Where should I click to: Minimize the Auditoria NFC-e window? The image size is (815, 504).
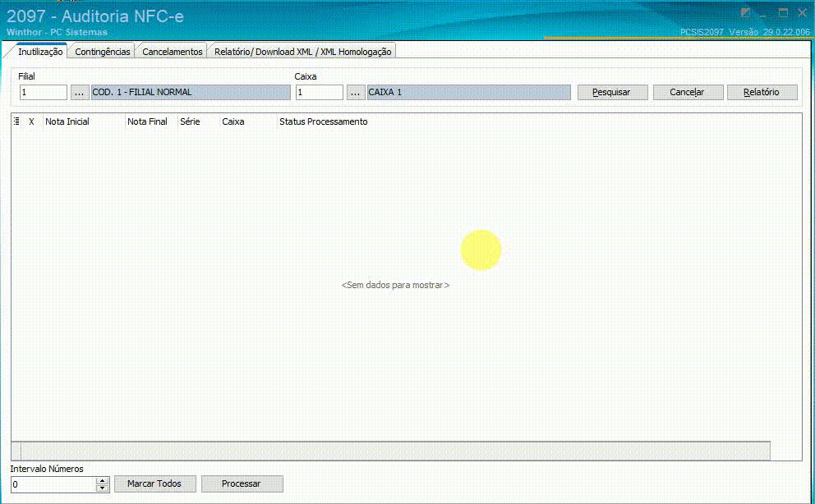tap(763, 15)
